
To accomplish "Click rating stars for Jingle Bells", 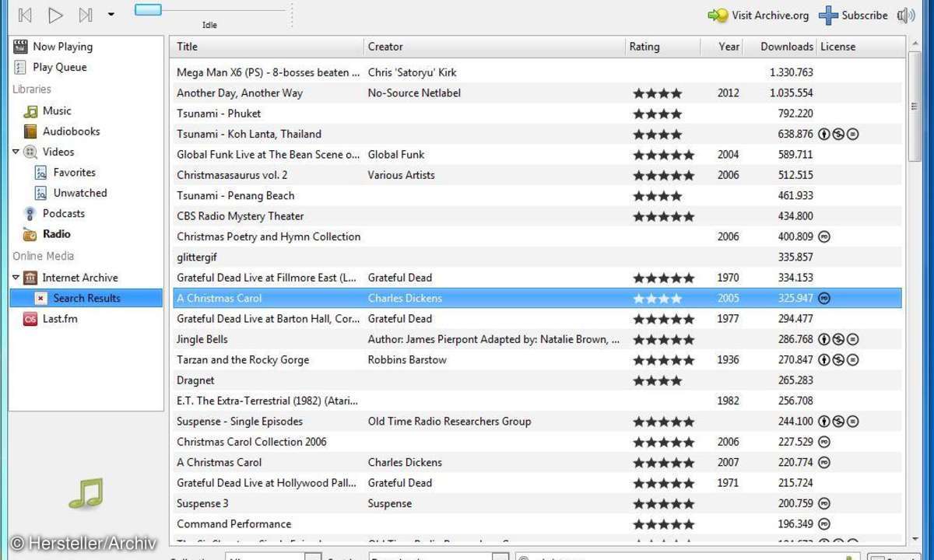I will [664, 339].
